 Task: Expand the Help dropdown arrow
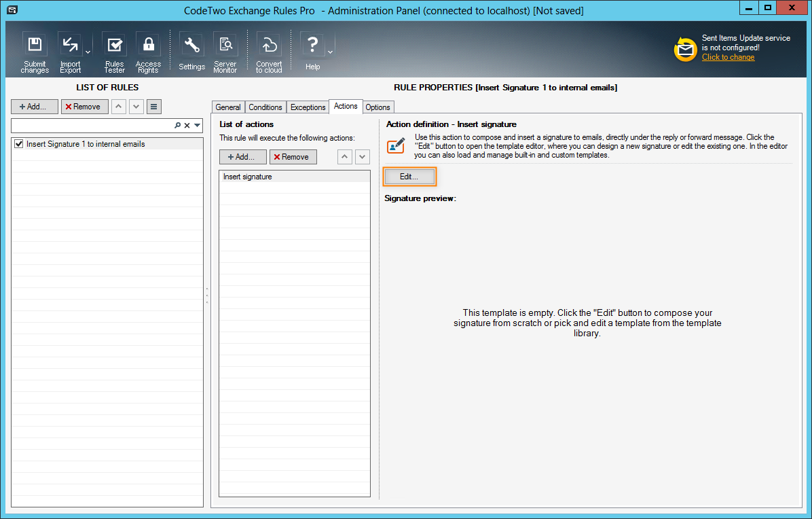click(x=331, y=52)
